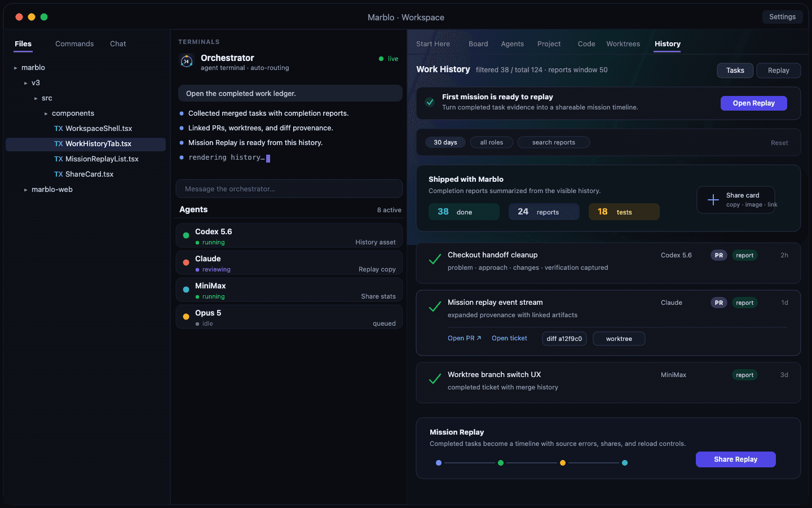
Task: Click the PR badge on Mission replay event stream
Action: coord(719,303)
